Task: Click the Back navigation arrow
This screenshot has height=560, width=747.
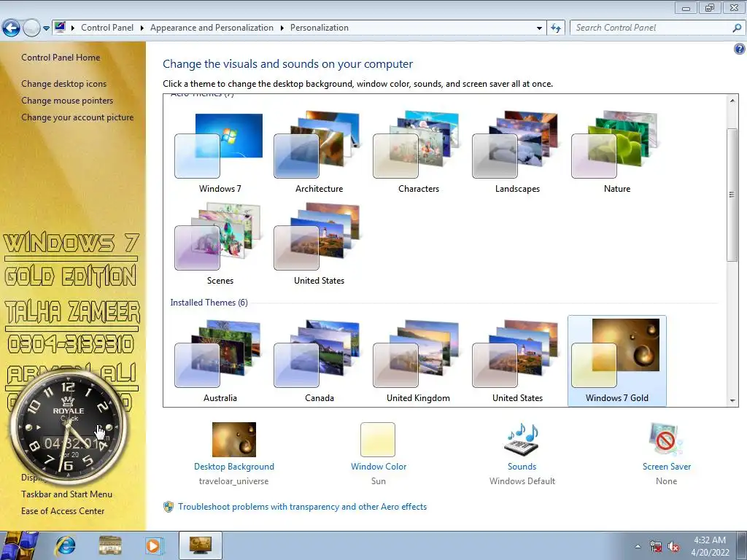Action: point(11,28)
